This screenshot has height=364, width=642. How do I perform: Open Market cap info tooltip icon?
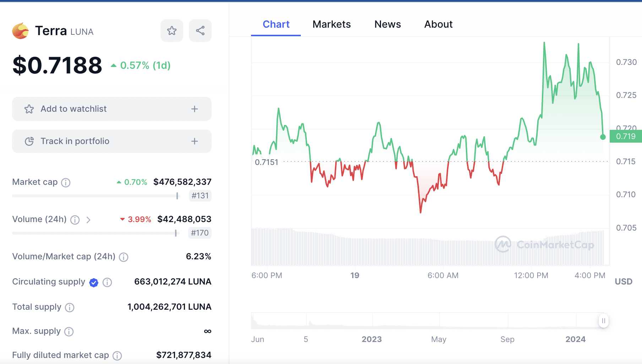(x=66, y=183)
